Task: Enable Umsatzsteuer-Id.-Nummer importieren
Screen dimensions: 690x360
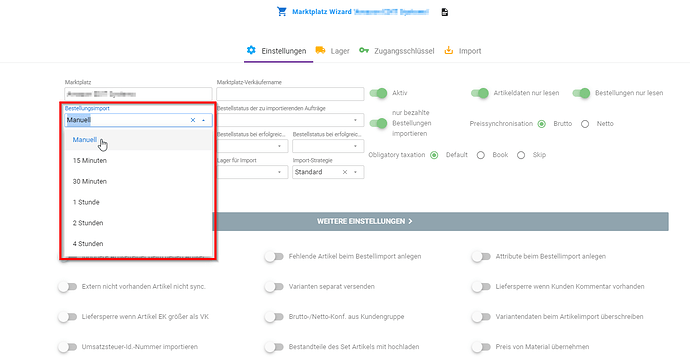Action: 67,347
